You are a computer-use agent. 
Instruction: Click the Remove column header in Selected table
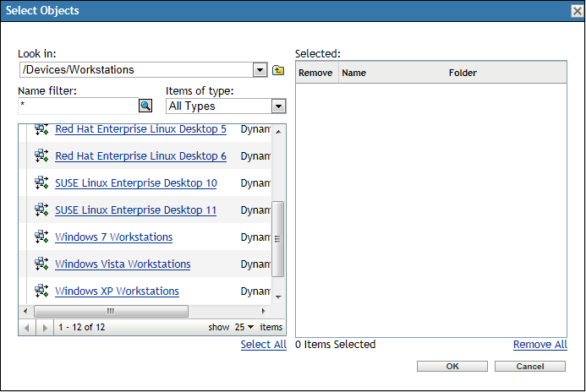point(315,73)
